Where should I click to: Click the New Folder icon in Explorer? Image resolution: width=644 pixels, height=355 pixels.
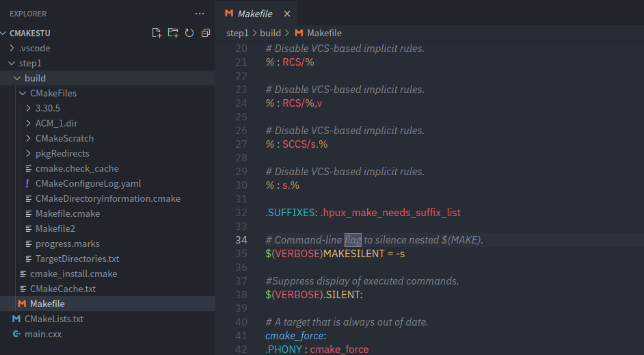pos(173,33)
